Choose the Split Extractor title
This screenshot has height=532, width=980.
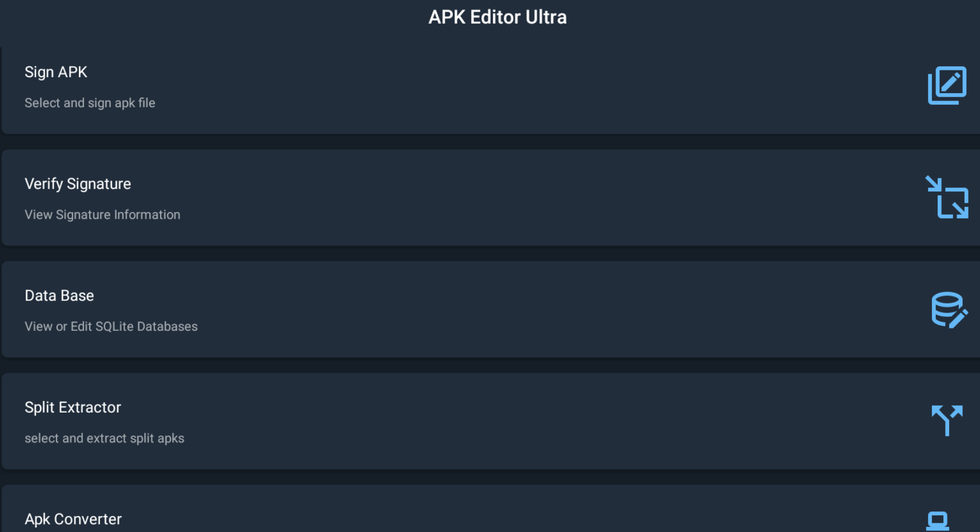click(x=73, y=407)
